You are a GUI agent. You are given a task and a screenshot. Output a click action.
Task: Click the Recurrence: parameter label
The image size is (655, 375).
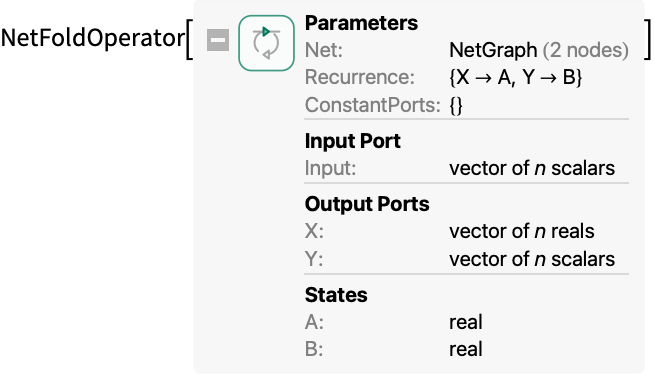point(360,77)
